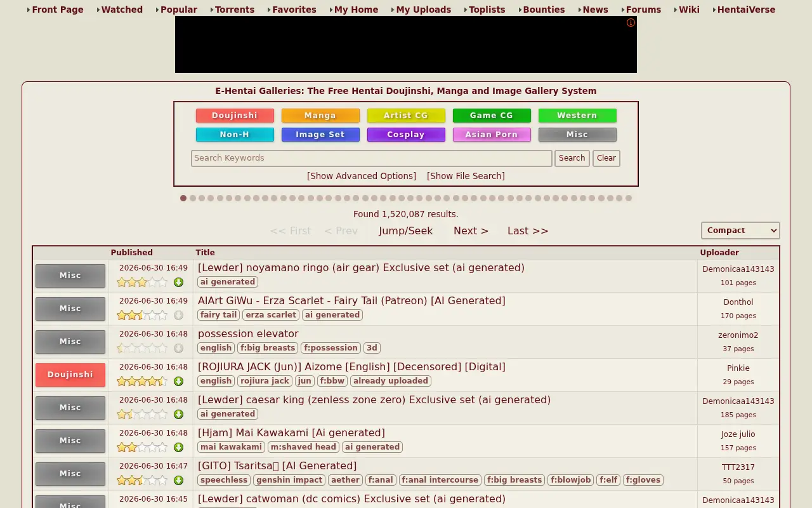The image size is (812, 508).
Task: Click the star rating of possession elevator
Action: (x=142, y=348)
